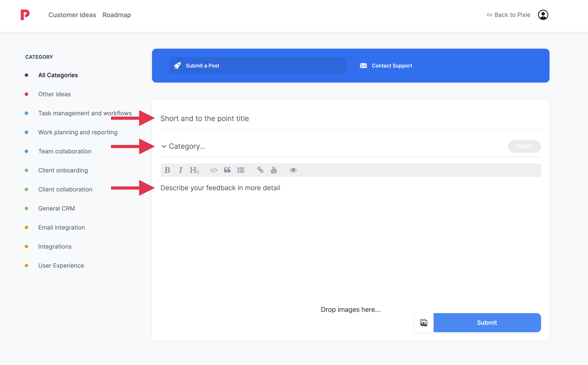The height and width of the screenshot is (365, 588).
Task: Toggle preview with eye icon
Action: [x=293, y=170]
